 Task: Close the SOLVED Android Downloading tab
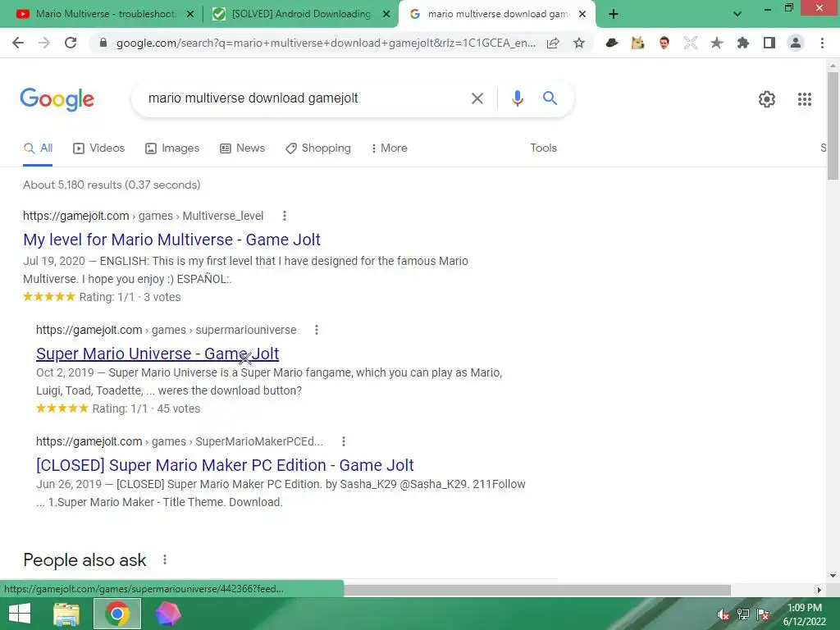pos(386,15)
